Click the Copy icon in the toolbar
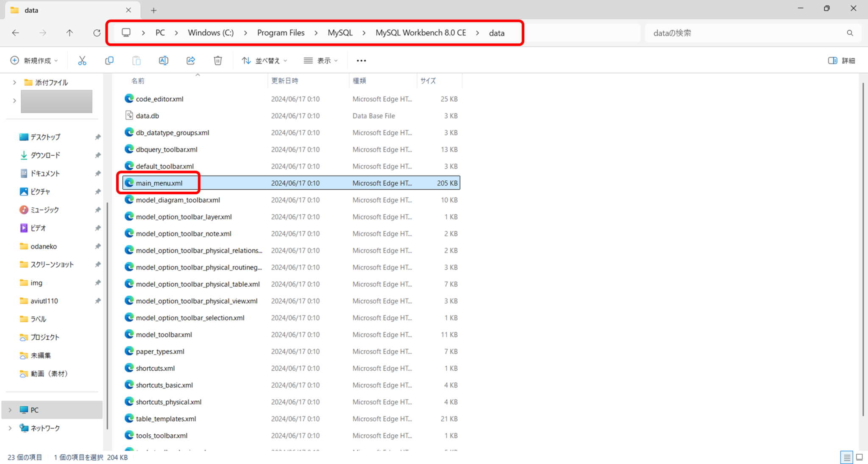Viewport: 868px width, 464px height. 109,60
